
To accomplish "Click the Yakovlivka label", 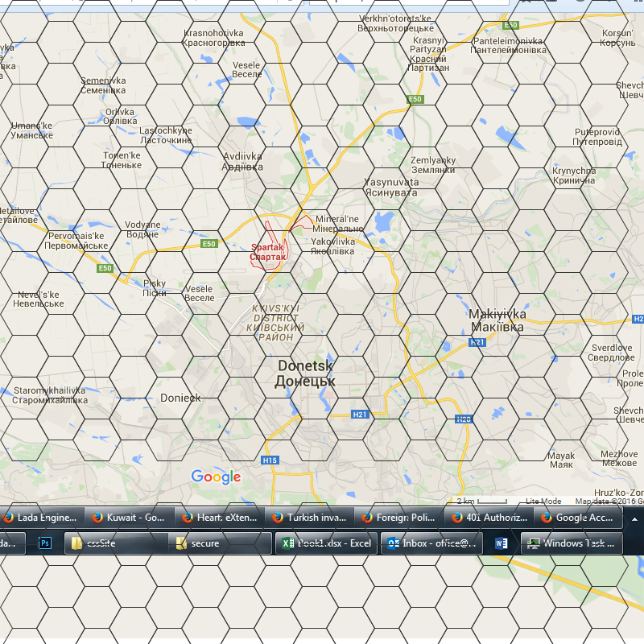I will tap(332, 246).
